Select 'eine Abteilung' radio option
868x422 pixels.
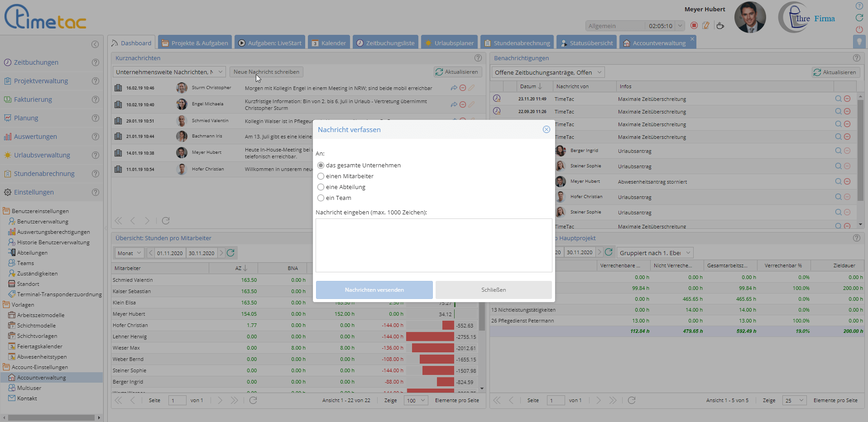coord(321,187)
